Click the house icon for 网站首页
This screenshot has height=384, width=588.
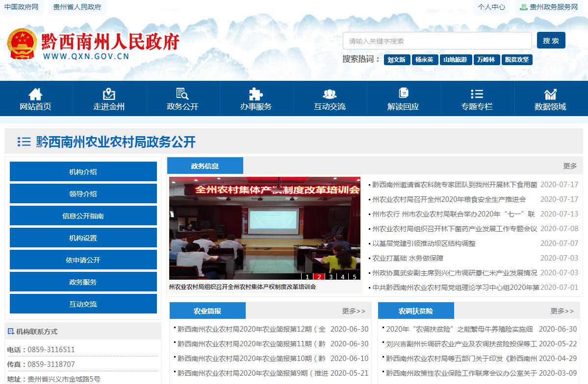[35, 94]
